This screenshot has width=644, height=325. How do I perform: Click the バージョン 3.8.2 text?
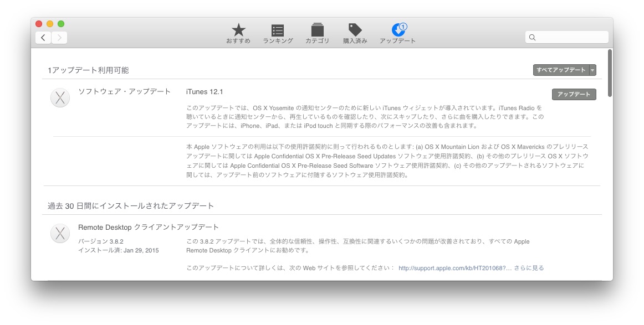pyautogui.click(x=101, y=241)
